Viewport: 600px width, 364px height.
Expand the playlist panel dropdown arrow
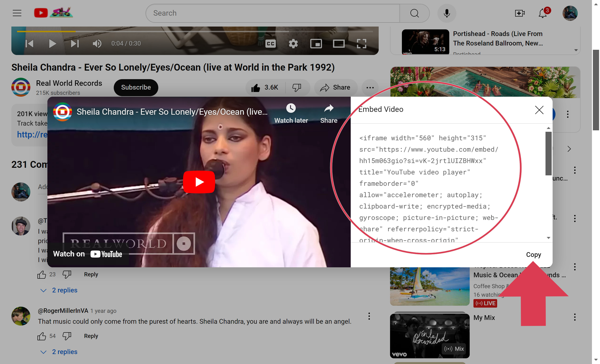[x=576, y=50]
